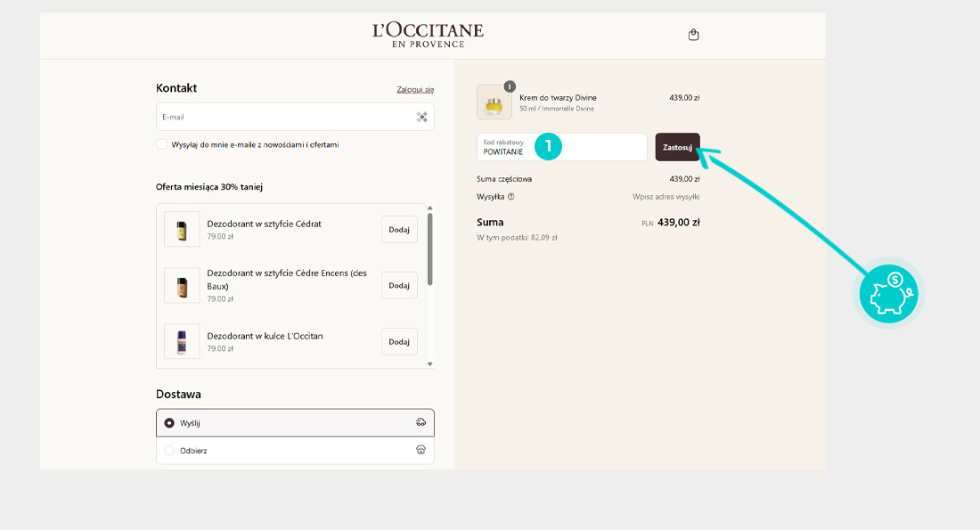Image resolution: width=980 pixels, height=530 pixels.
Task: Click the Kod rabatowy discount code field
Action: point(562,147)
